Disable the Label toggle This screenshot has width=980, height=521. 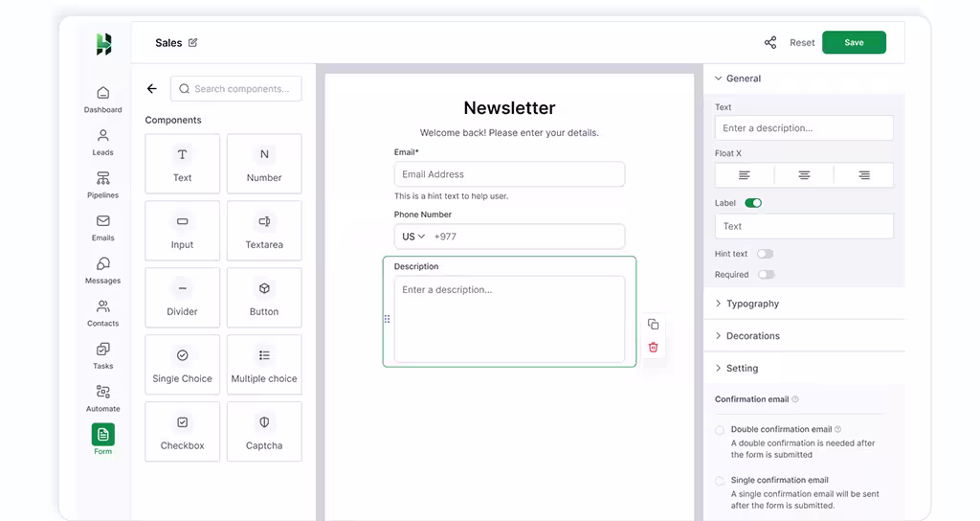753,203
